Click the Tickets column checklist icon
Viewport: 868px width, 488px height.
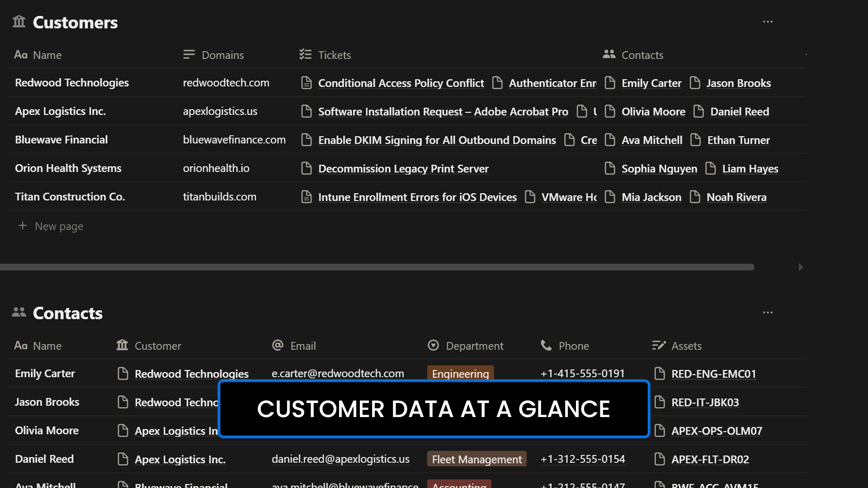[x=305, y=55]
